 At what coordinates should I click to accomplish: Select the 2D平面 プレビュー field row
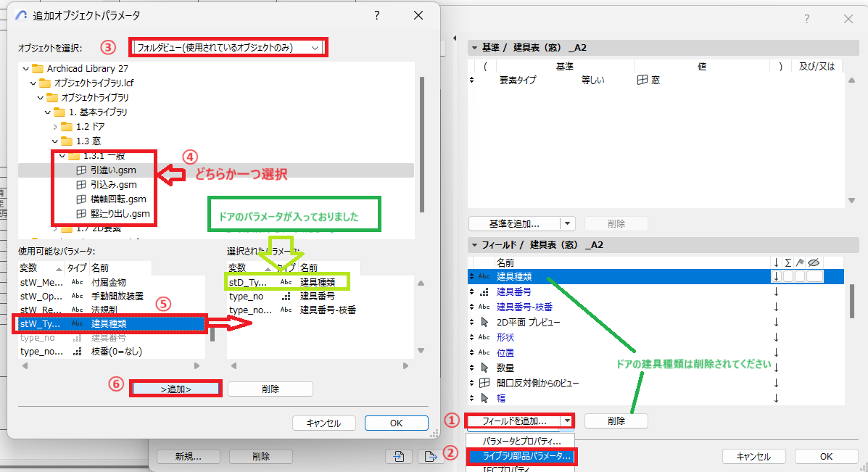coord(656,322)
